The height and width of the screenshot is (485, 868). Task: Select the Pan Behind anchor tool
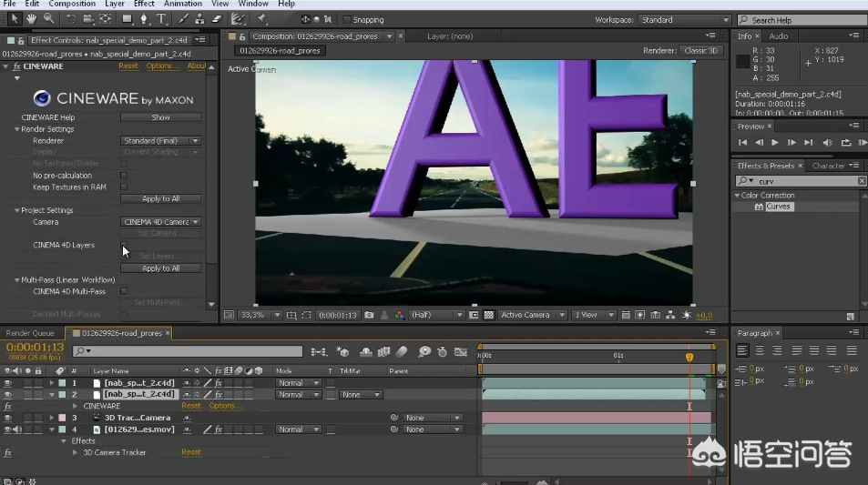pos(105,19)
